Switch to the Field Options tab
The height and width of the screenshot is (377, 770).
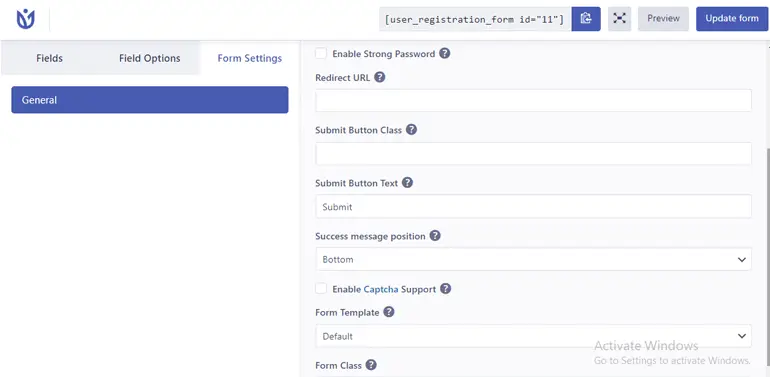pyautogui.click(x=149, y=58)
